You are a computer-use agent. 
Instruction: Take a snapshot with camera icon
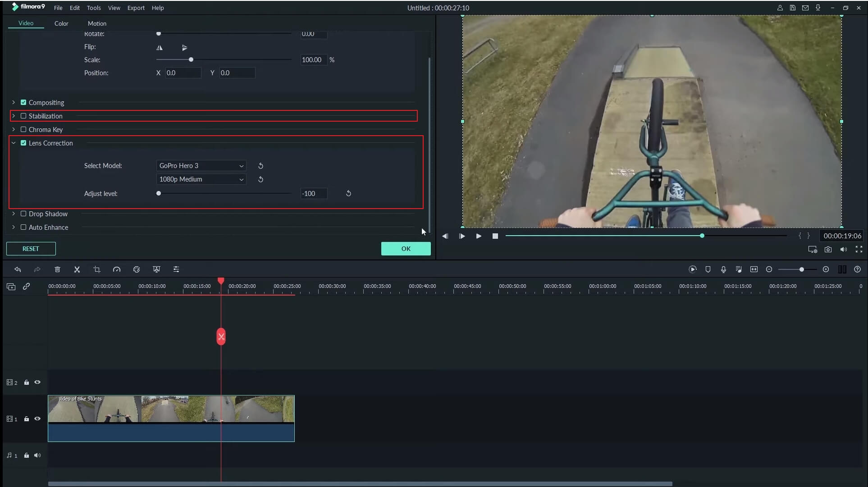828,249
